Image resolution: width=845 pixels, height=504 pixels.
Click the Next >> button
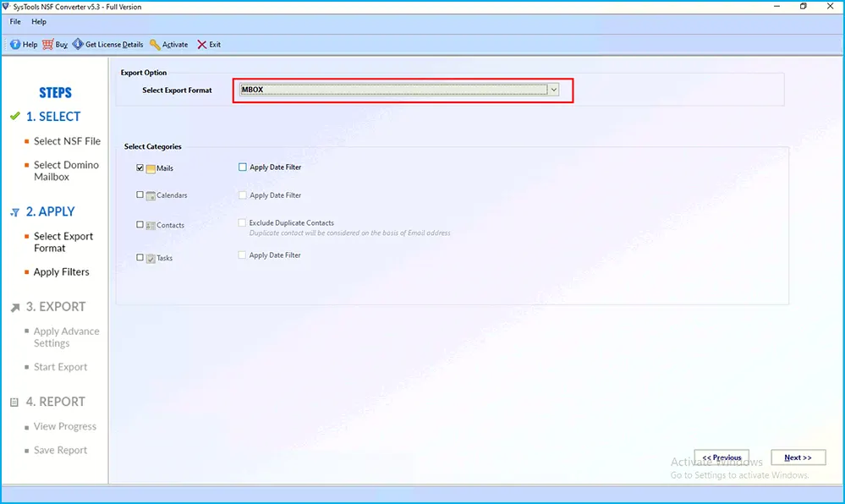798,457
